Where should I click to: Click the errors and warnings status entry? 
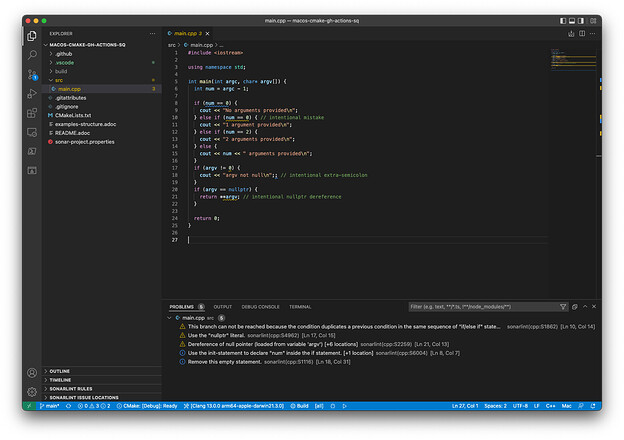tap(94, 406)
